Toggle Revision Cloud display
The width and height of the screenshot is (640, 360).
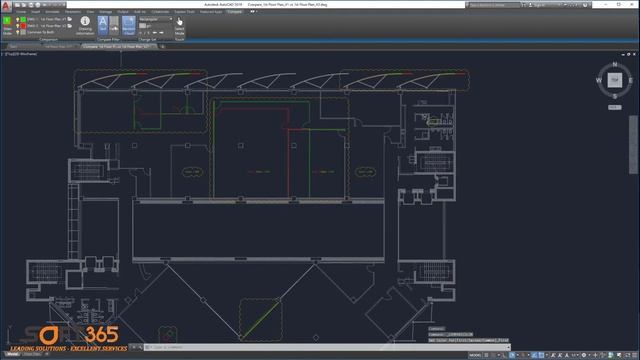(129, 25)
